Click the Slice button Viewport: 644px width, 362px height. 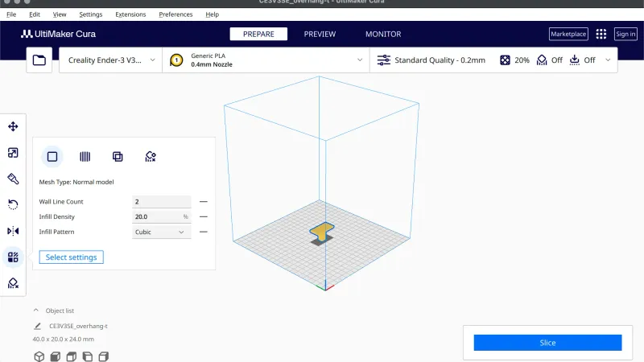pyautogui.click(x=547, y=343)
